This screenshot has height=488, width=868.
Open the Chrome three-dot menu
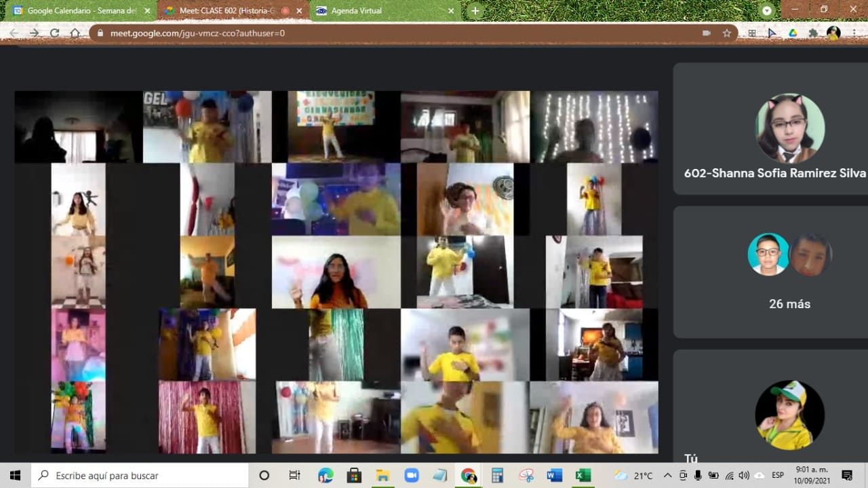pyautogui.click(x=854, y=33)
